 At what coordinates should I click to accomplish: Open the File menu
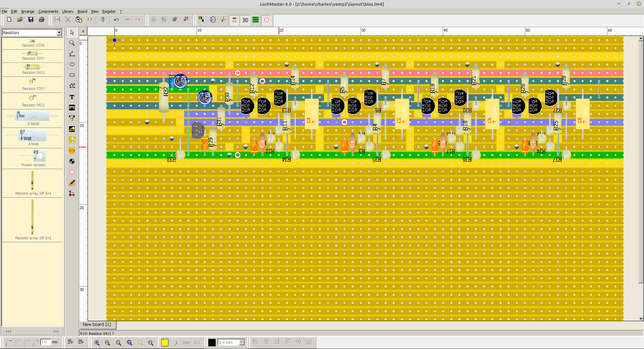tap(4, 11)
